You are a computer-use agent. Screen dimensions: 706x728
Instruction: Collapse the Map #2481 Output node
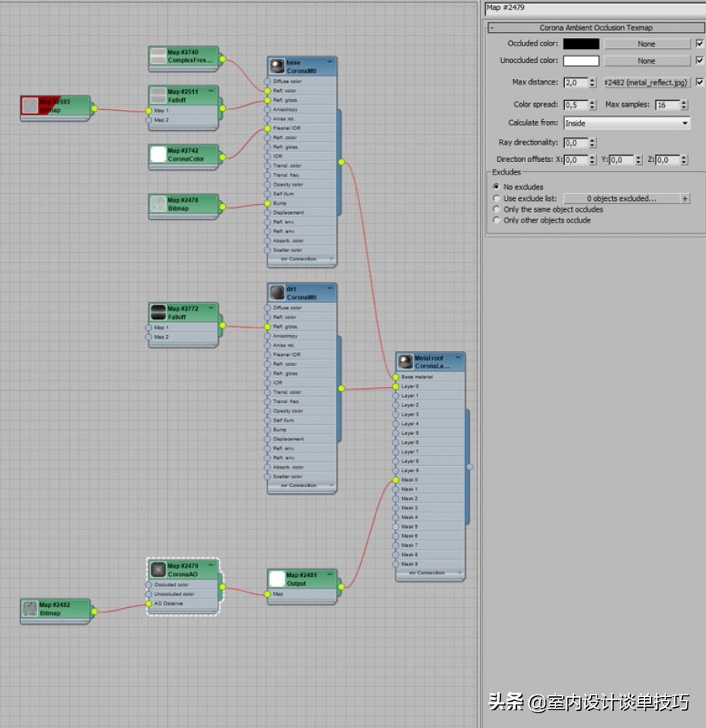[330, 574]
